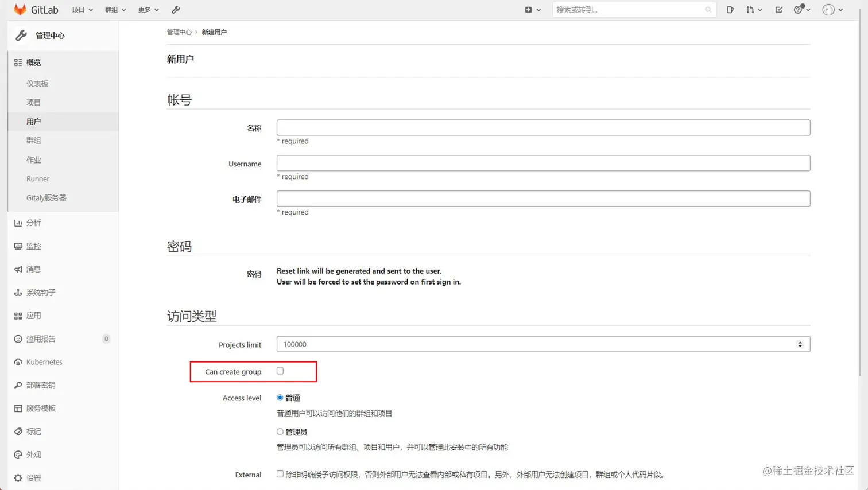Click the 设置 gear icon
This screenshot has height=490, width=868.
18,478
